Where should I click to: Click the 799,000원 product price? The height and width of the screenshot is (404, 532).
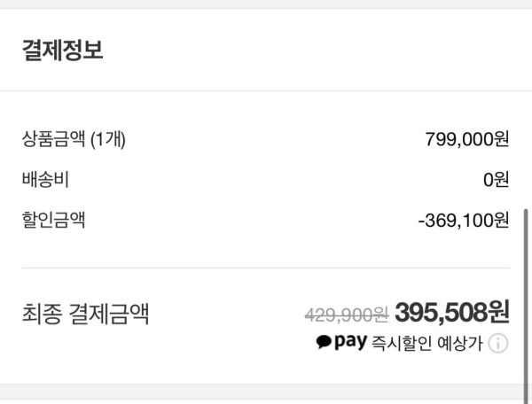tap(467, 139)
